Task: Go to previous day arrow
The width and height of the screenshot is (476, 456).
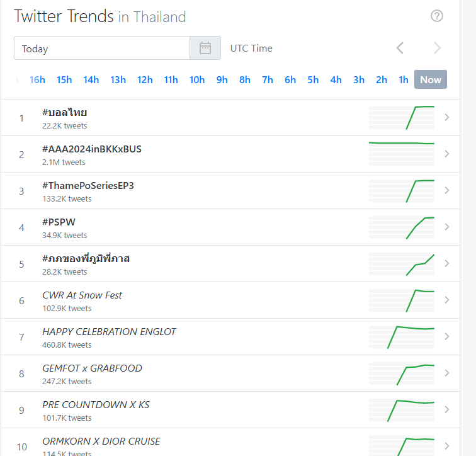Action: click(400, 48)
